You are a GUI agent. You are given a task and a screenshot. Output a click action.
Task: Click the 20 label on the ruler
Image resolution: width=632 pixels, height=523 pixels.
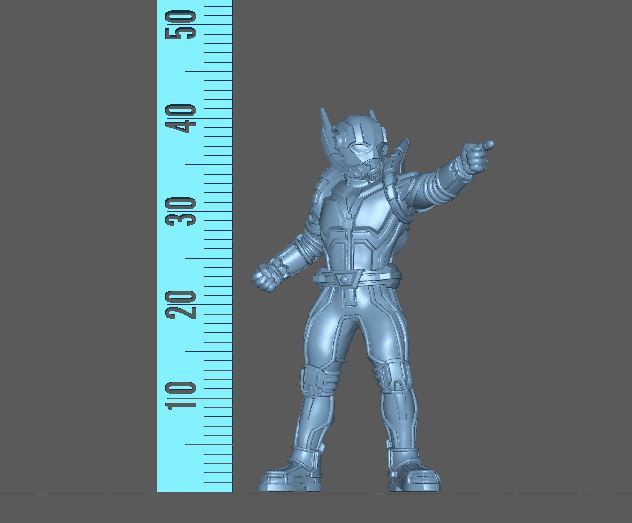tap(183, 304)
